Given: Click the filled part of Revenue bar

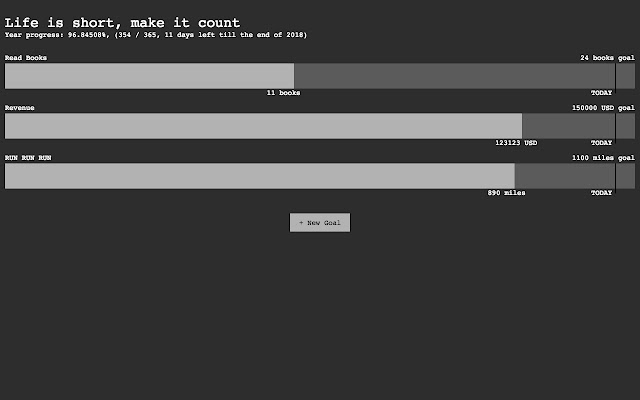Looking at the screenshot, I should pos(263,126).
